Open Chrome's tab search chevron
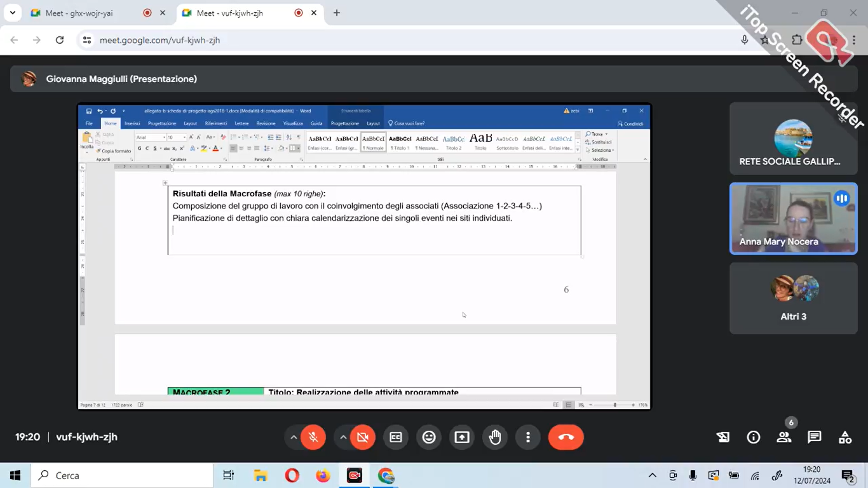Screen dimensions: 868x488 pos(12,13)
